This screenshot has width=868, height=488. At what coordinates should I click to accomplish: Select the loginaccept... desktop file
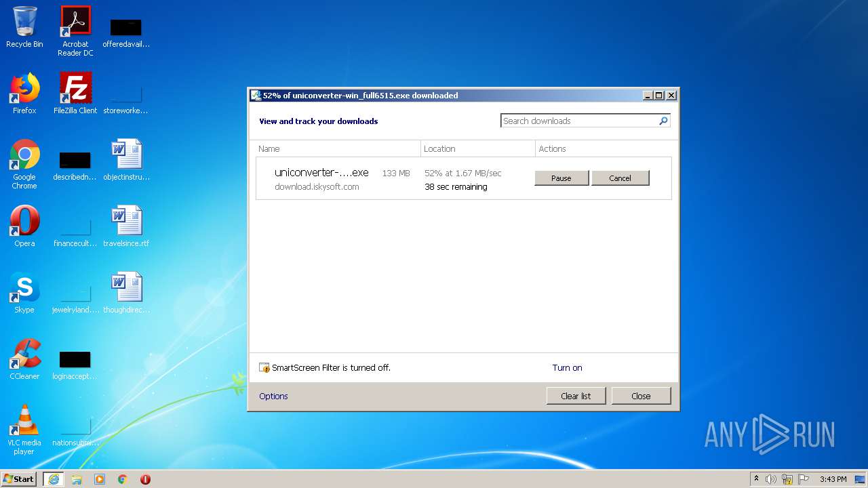click(75, 365)
